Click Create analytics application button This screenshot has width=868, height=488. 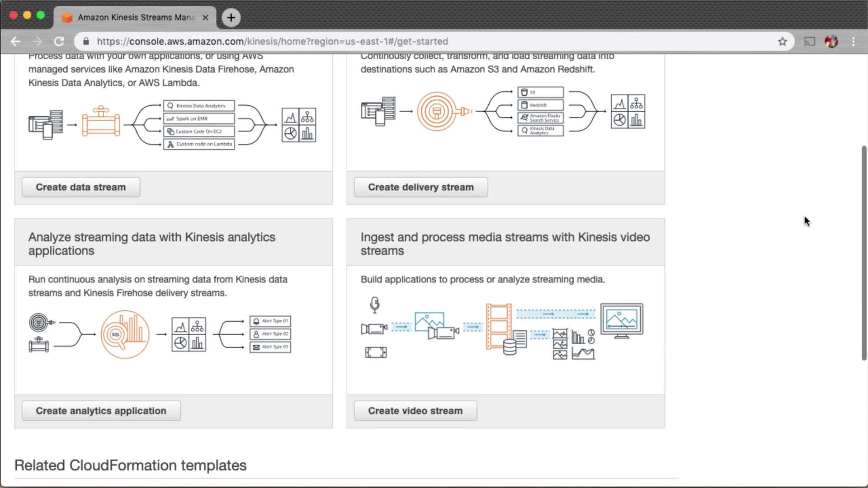coord(101,411)
